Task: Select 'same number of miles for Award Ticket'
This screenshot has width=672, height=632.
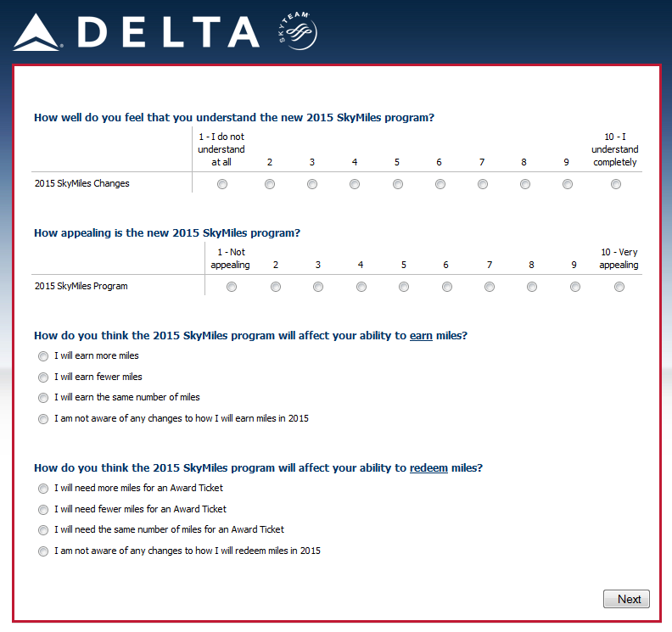Action: click(x=43, y=530)
